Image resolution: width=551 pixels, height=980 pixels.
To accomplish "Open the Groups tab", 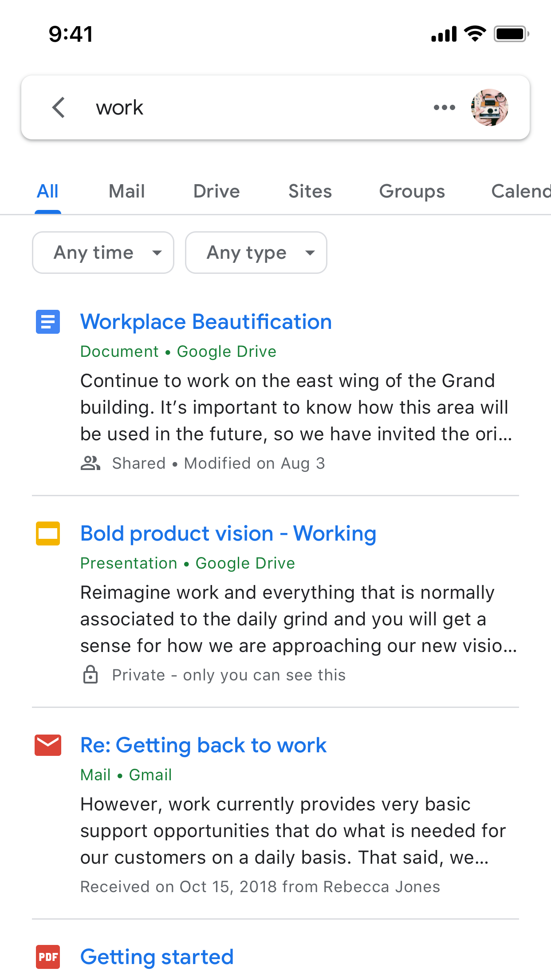I will coord(412,191).
